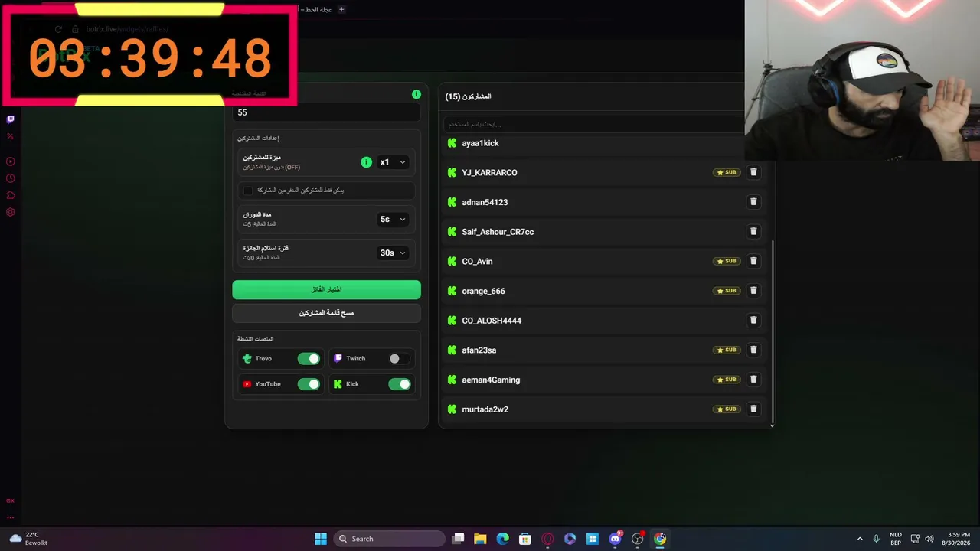Open File Explorer from the taskbar
This screenshot has width=980, height=551.
coord(480,539)
